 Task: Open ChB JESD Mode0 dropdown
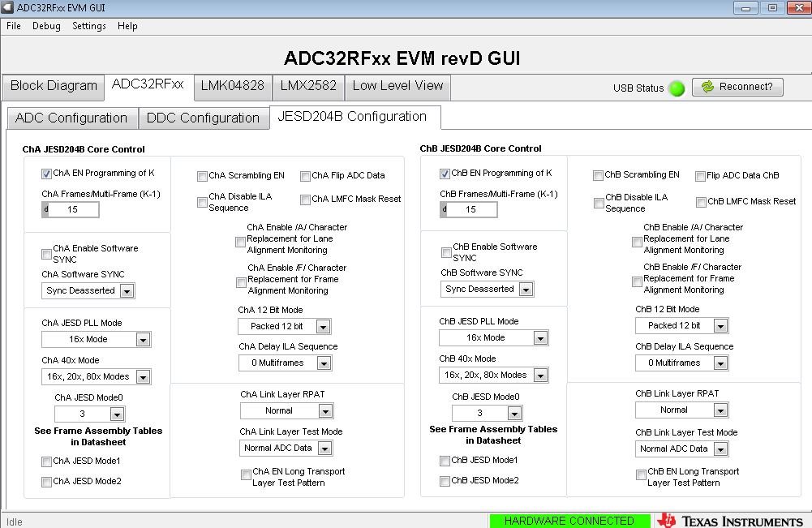[x=488, y=413]
